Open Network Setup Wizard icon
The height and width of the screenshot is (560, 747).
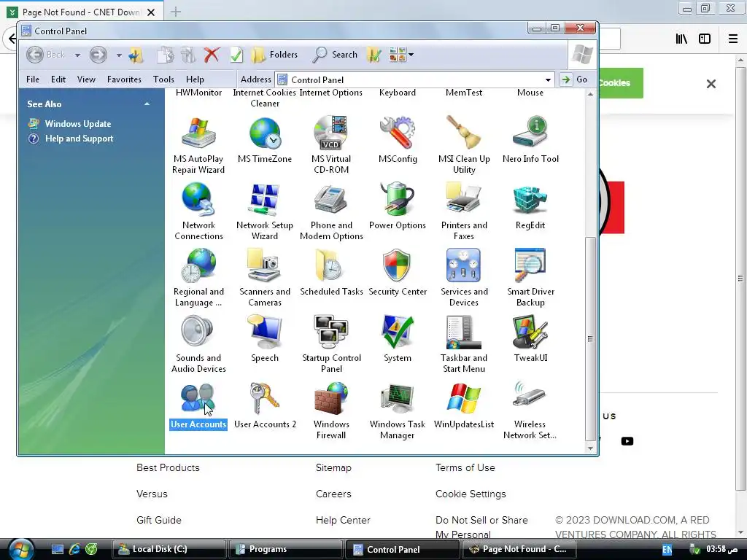click(265, 199)
